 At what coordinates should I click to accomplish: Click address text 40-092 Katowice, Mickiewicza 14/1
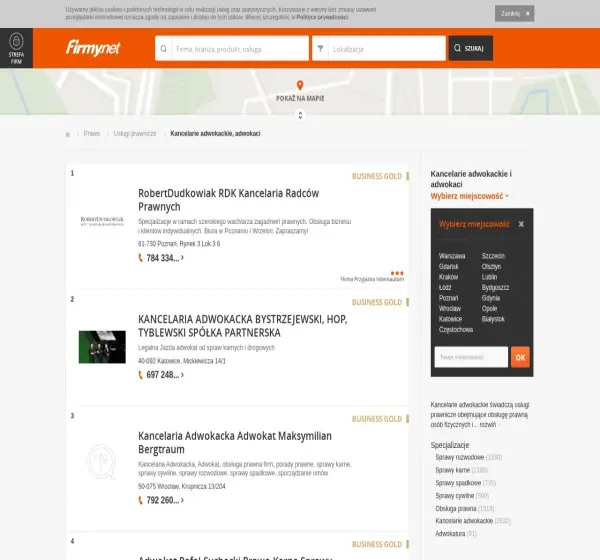point(182,361)
